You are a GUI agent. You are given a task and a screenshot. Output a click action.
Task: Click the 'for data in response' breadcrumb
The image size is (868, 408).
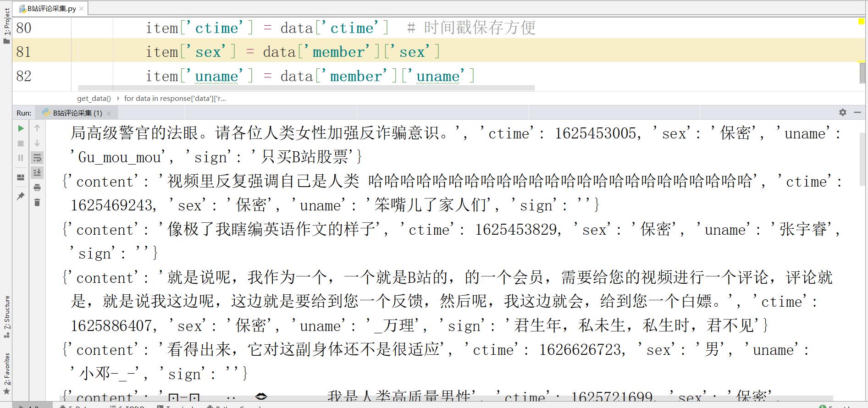pos(175,98)
